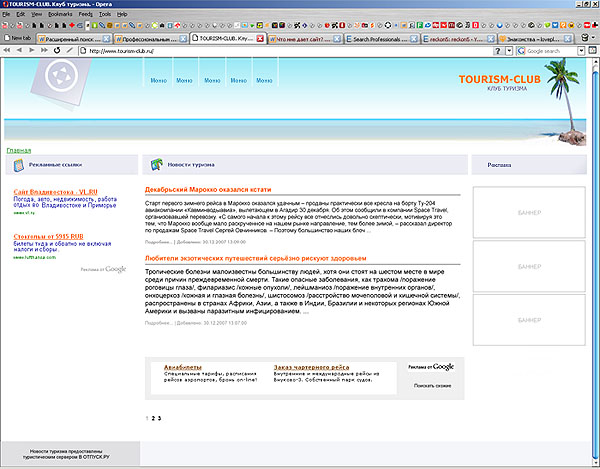Click the question mark button in address bar

497,51
